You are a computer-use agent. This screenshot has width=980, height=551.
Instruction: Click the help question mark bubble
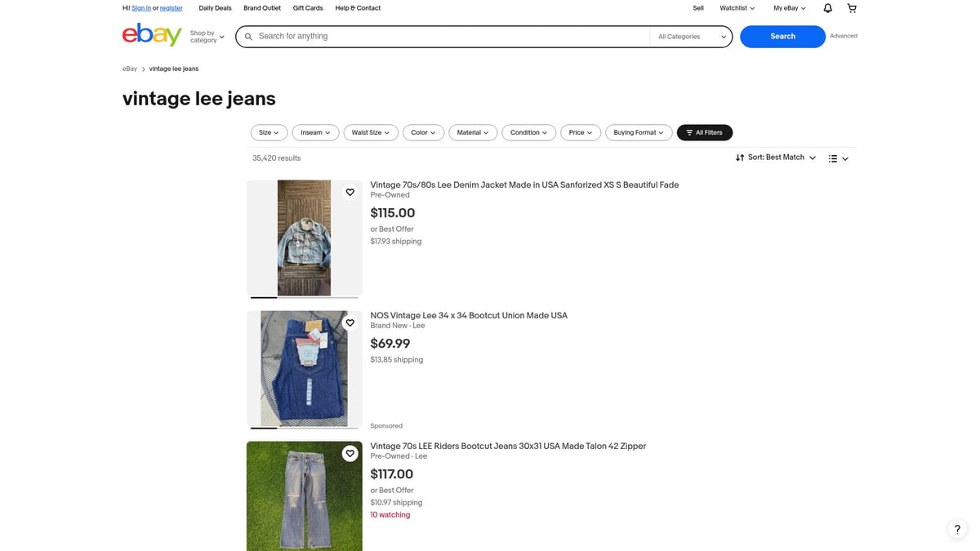point(956,529)
